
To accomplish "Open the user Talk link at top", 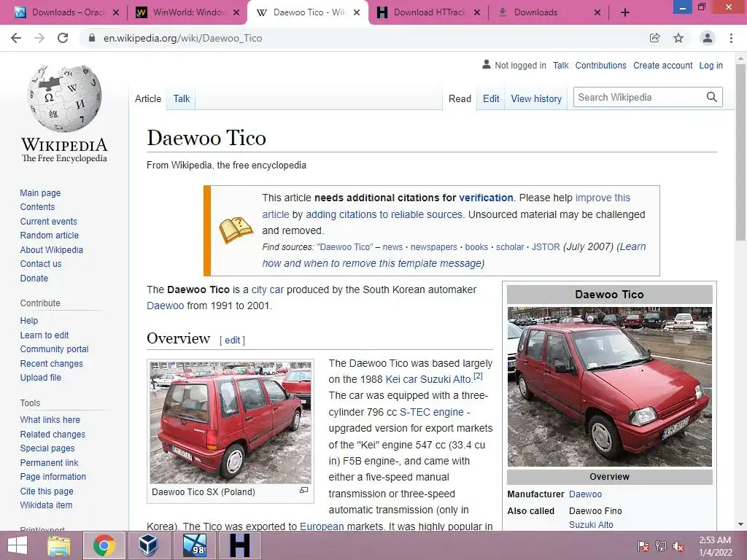I will [561, 65].
